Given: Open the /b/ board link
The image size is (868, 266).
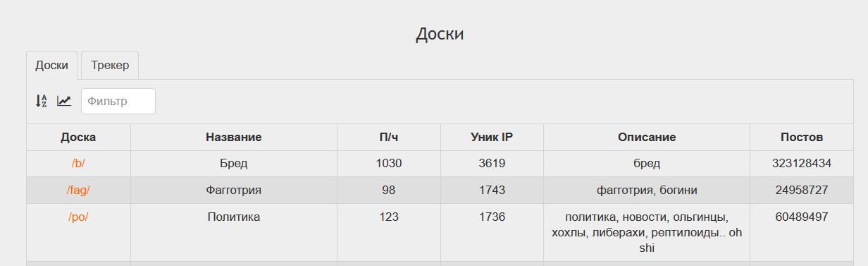Looking at the screenshot, I should pyautogui.click(x=78, y=163).
